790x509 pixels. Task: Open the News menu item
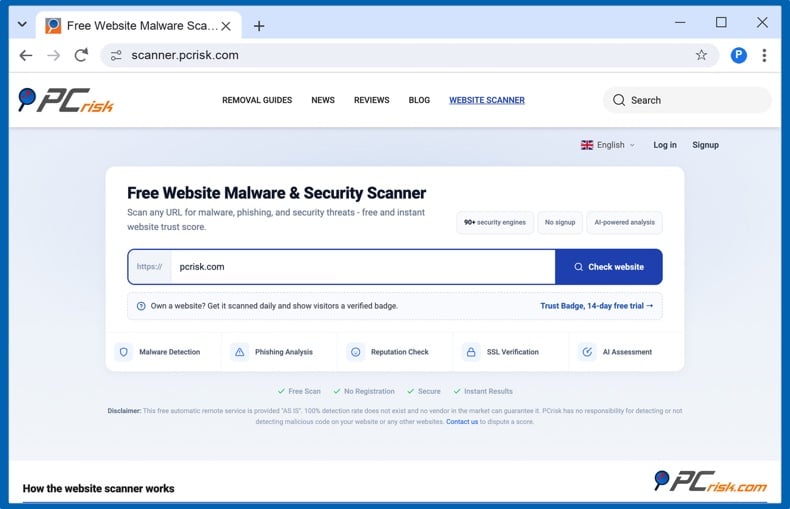point(323,100)
